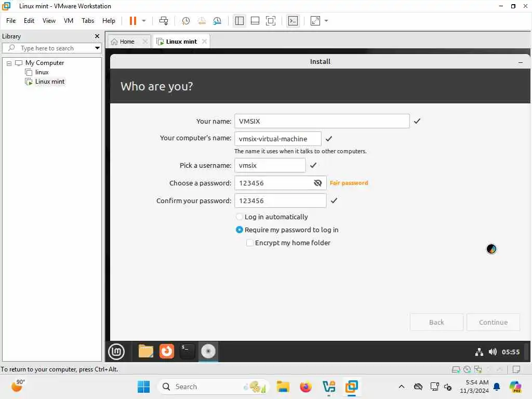Collapse the My Computer tree node
This screenshot has height=399, width=532.
[9, 63]
